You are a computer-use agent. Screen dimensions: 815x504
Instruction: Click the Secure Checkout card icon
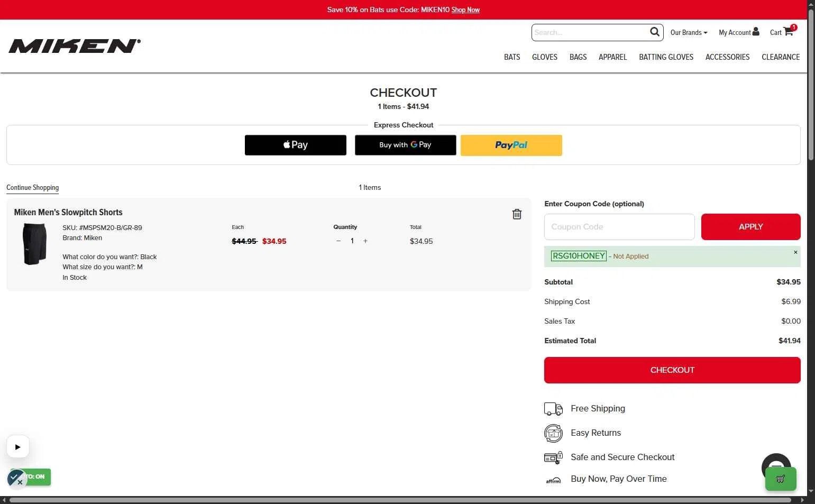(x=553, y=457)
